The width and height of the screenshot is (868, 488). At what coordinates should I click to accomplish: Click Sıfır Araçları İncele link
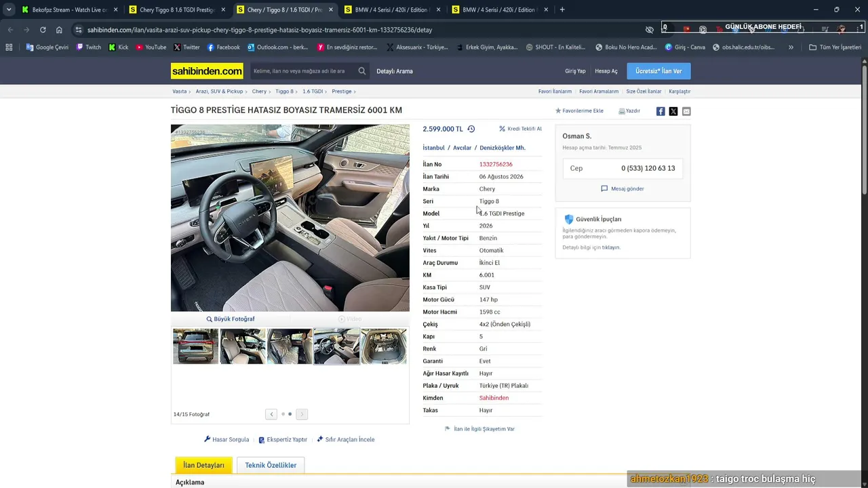[346, 440]
